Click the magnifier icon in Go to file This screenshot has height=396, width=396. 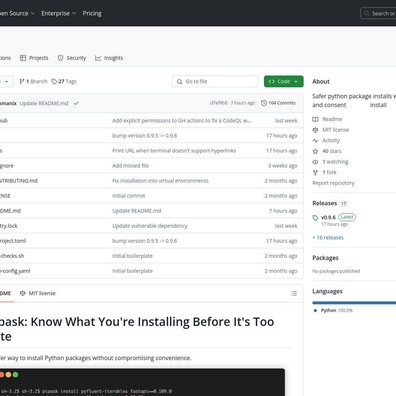tap(179, 82)
